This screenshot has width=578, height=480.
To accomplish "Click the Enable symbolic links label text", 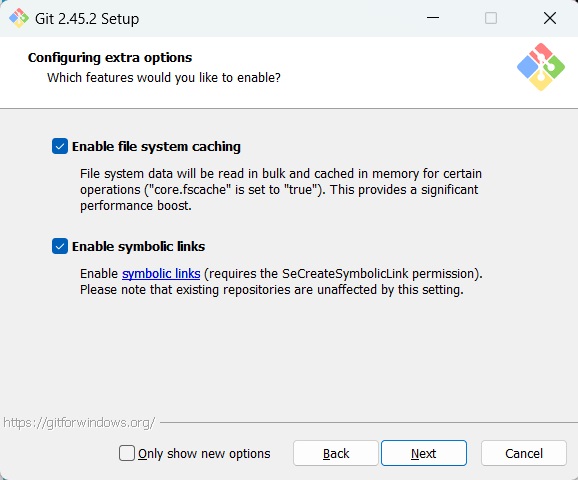I will (139, 247).
